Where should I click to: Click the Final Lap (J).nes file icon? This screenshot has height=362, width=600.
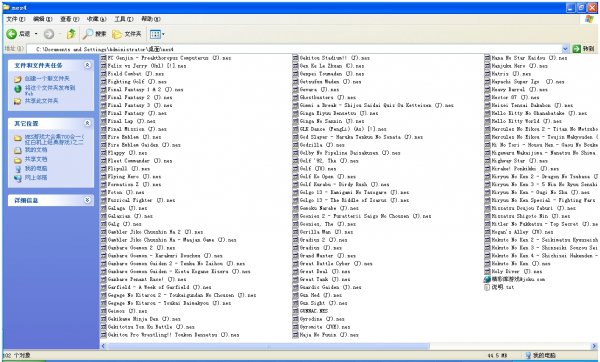tap(103, 121)
